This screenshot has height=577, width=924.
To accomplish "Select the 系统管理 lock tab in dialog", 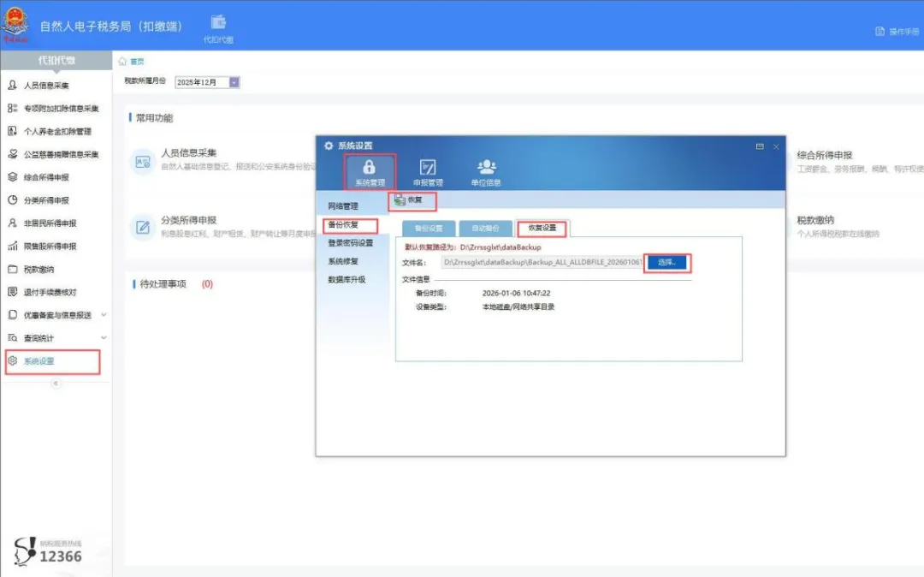I will point(370,171).
